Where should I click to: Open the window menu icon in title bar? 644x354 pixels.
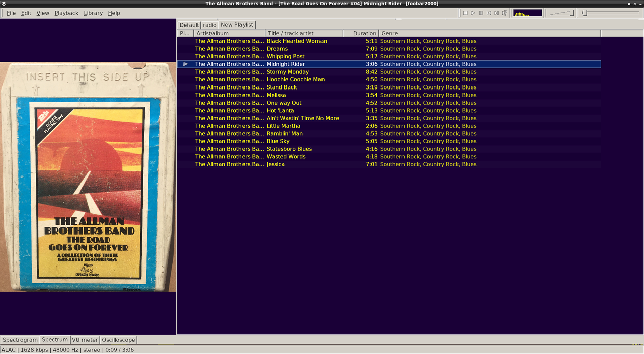click(4, 4)
